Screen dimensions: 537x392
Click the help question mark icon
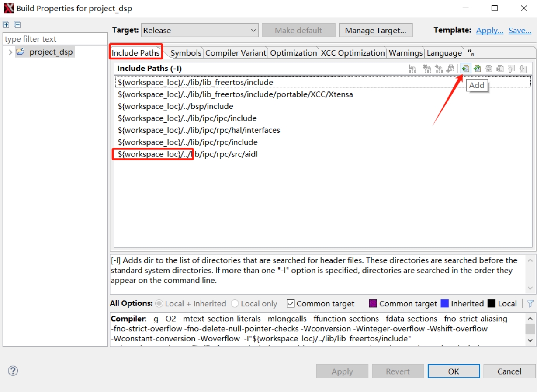(13, 371)
